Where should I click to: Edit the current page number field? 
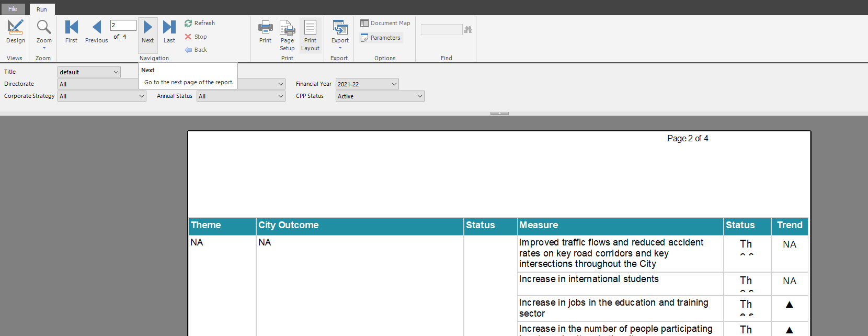click(123, 25)
